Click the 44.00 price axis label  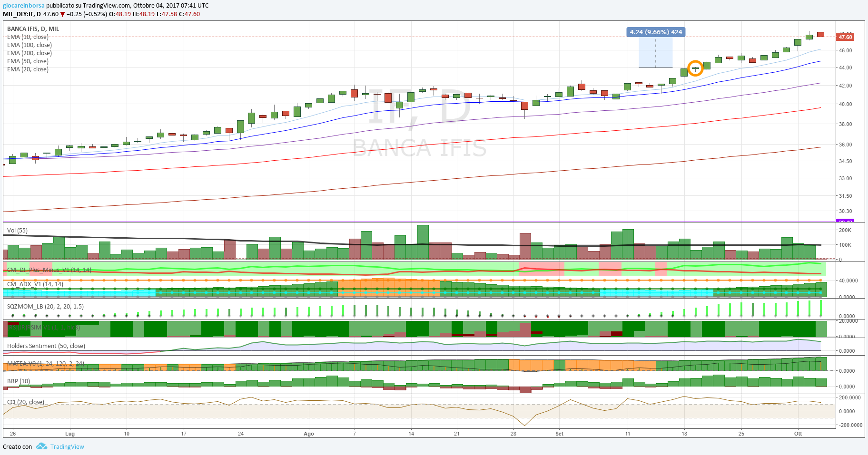pos(845,68)
